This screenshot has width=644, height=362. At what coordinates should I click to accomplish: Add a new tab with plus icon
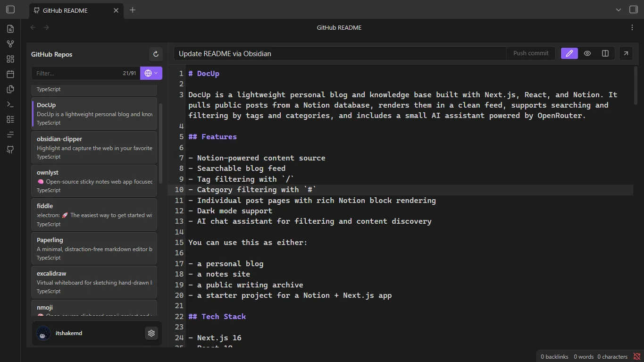point(133,10)
